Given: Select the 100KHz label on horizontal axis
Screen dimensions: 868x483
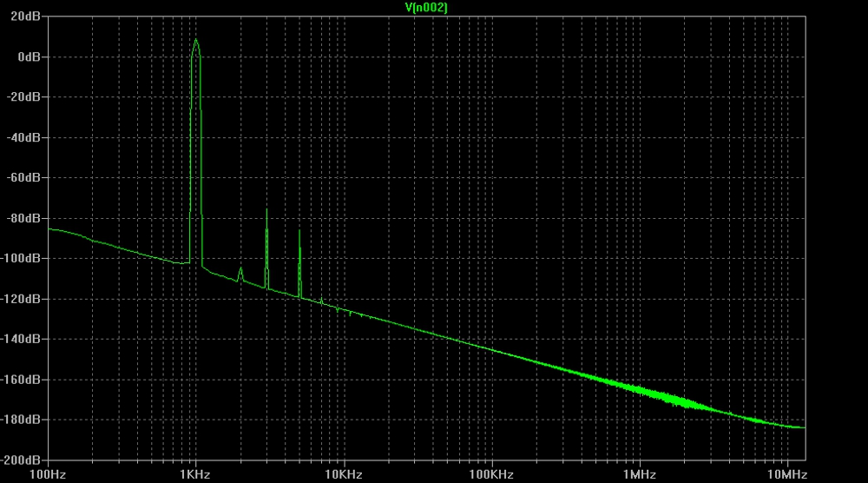Looking at the screenshot, I should (x=490, y=474).
